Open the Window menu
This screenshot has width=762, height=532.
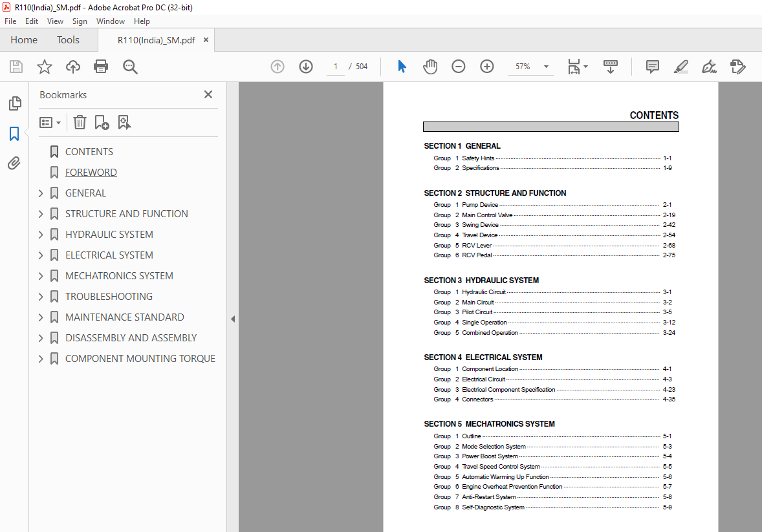point(111,21)
